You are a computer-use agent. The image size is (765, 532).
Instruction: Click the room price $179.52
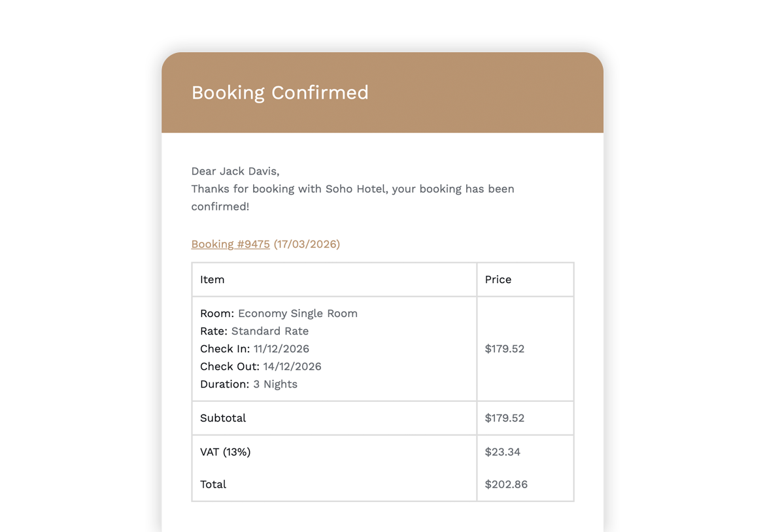click(x=504, y=348)
